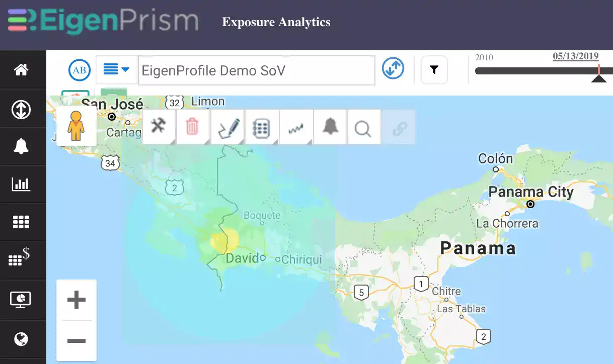Expand the trend line tool submenu
613x364 pixels.
296,127
